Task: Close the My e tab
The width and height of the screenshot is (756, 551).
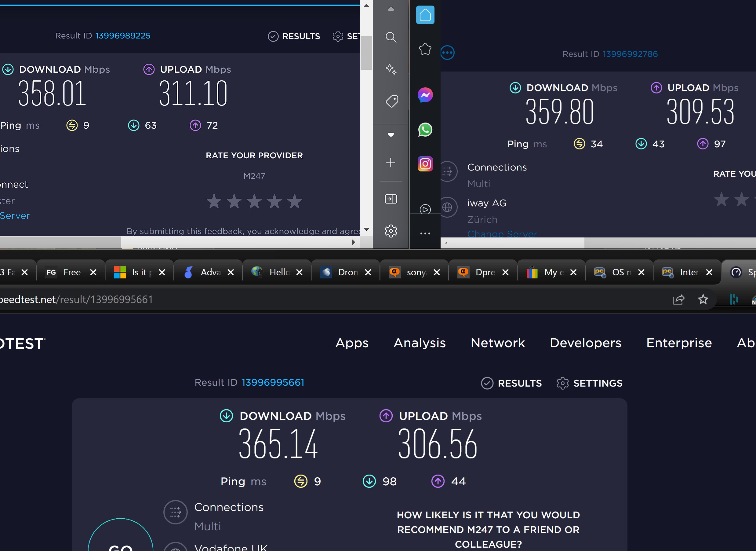Action: (x=573, y=273)
